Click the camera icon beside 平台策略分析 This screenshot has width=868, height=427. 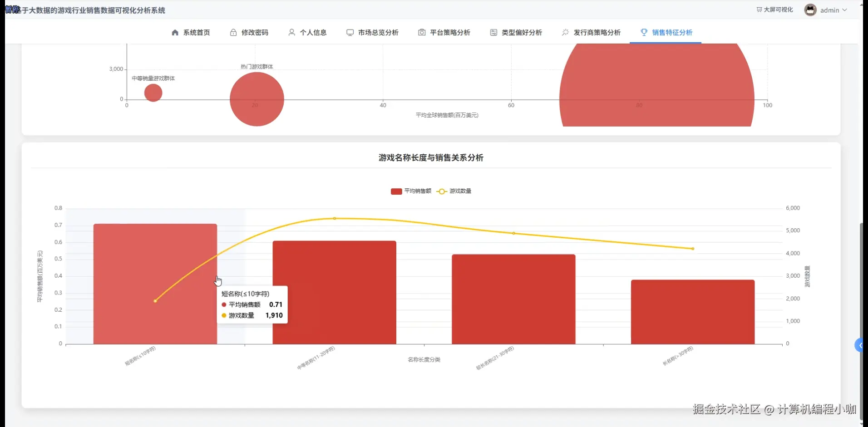422,32
